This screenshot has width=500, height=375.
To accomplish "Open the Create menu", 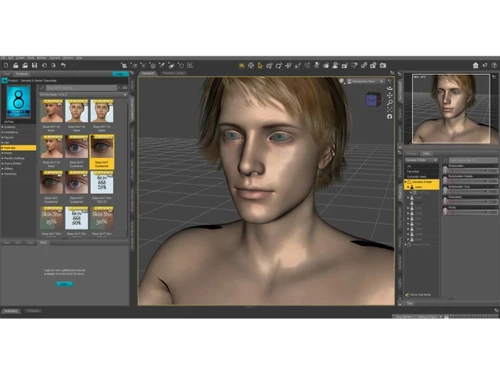I will (x=20, y=58).
